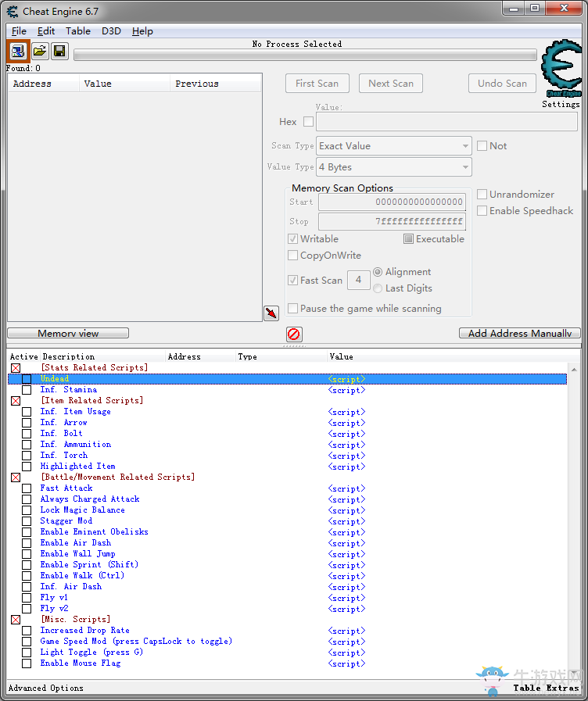The image size is (588, 701).
Task: Click the First Scan button
Action: 317,83
